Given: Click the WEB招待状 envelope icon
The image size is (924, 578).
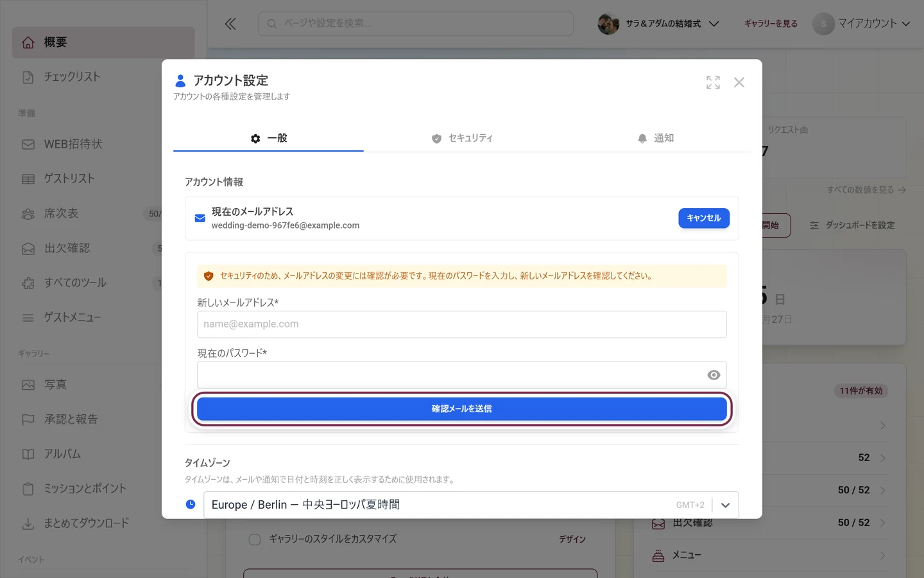Looking at the screenshot, I should [x=28, y=144].
